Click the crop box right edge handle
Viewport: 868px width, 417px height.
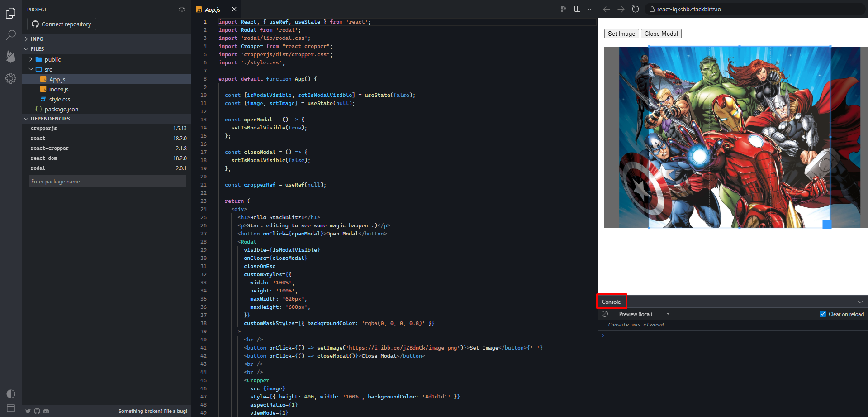click(x=830, y=137)
